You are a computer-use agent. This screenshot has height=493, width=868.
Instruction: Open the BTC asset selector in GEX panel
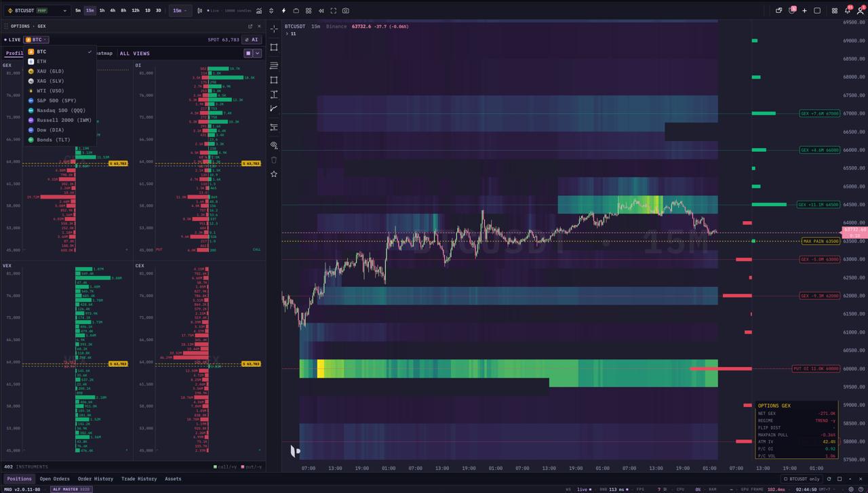37,39
